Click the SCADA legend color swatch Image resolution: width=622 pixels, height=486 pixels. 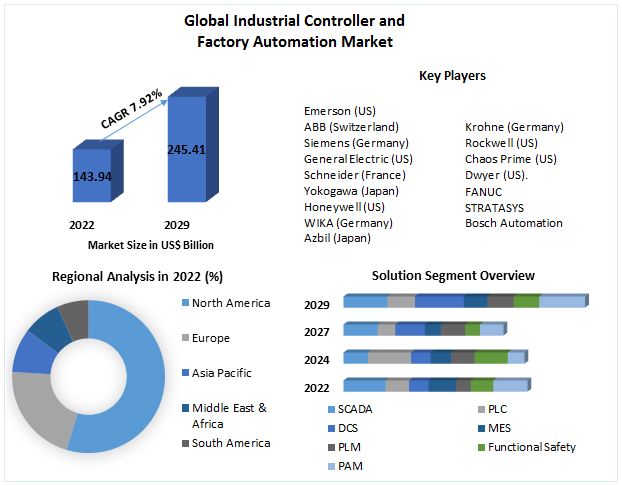[x=330, y=409]
